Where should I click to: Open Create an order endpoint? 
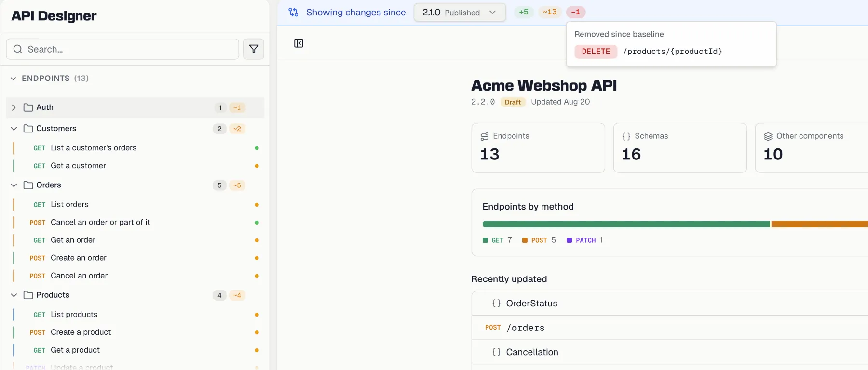tap(136, 258)
